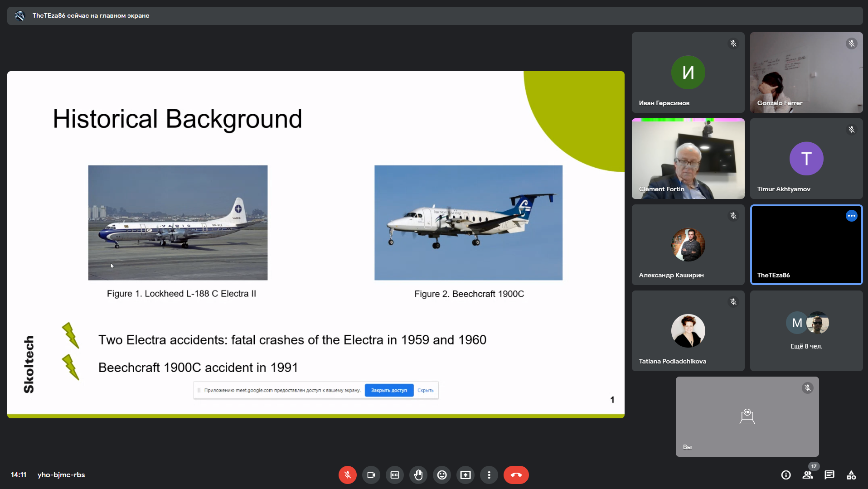This screenshot has height=489, width=868.
Task: Open chat messages icon
Action: [829, 475]
